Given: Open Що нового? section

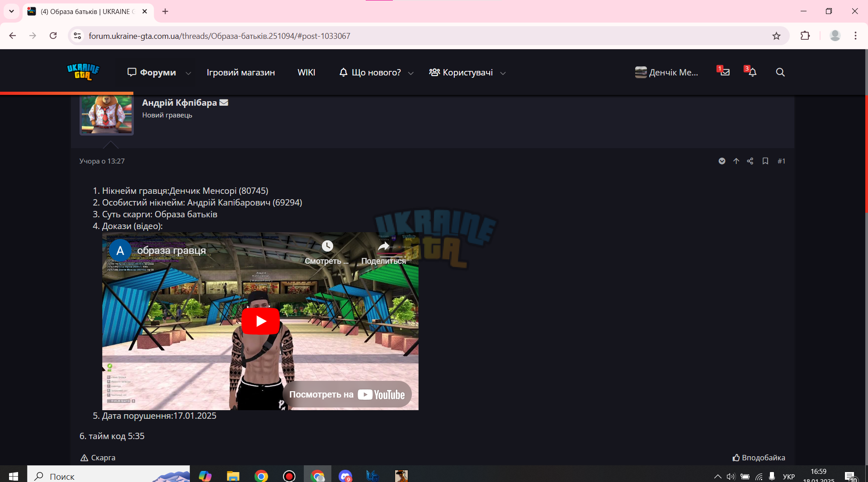Looking at the screenshot, I should tap(370, 72).
